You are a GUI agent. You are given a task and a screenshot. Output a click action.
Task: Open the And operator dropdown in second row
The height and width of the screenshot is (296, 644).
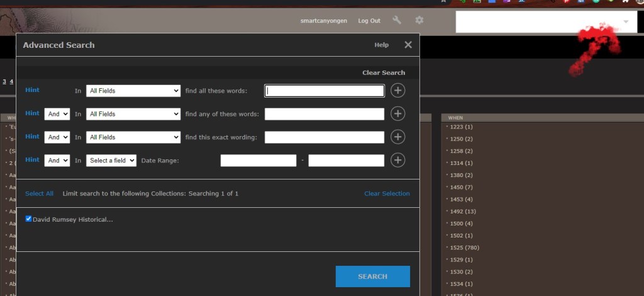pos(57,114)
